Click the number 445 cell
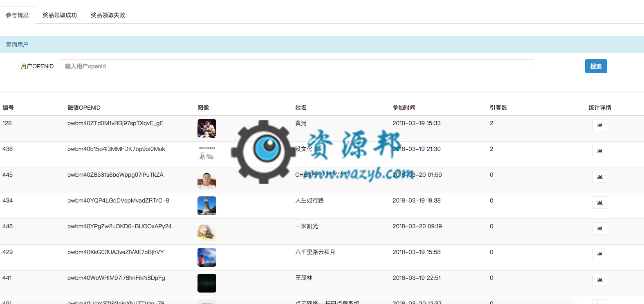Screen dimensions: 644x304 (7, 175)
